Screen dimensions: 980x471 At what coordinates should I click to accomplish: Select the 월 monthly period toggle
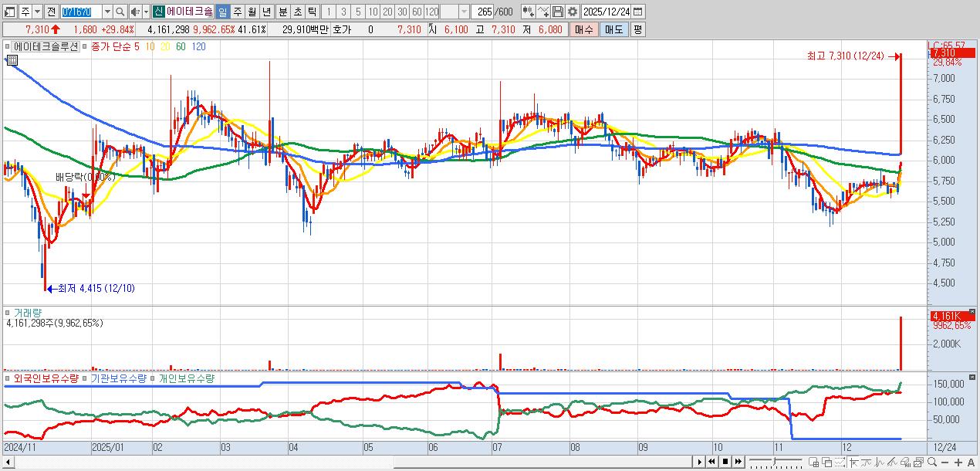[252, 12]
